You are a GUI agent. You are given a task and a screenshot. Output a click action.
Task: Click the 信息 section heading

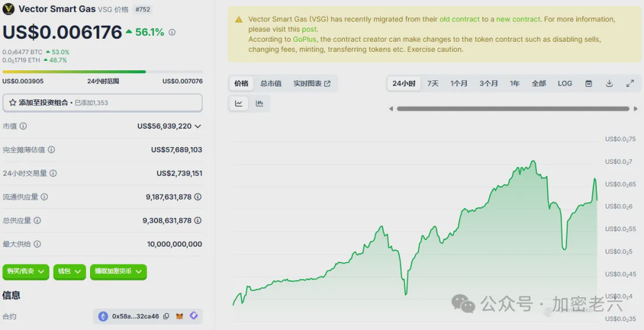pyautogui.click(x=11, y=295)
